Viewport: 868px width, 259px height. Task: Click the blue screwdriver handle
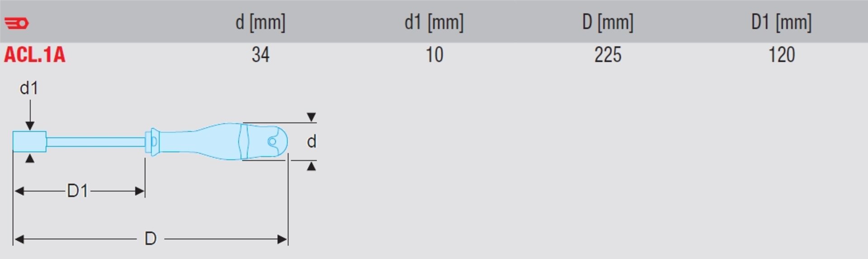pyautogui.click(x=217, y=141)
